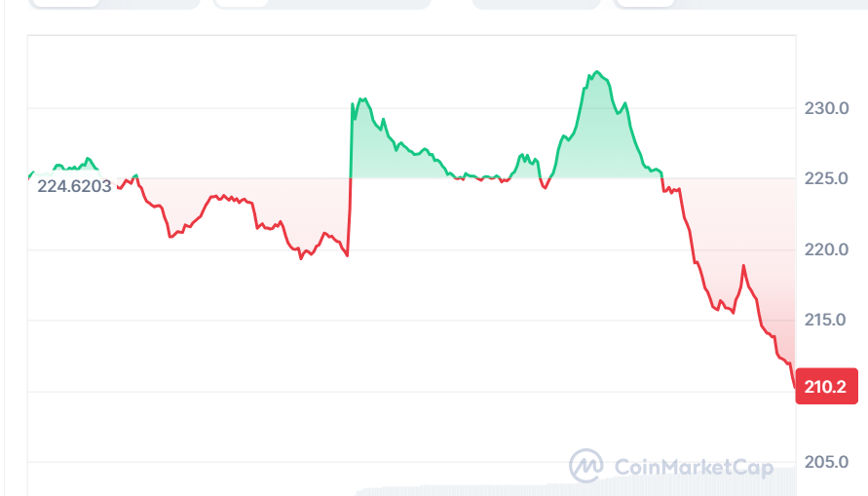This screenshot has height=496, width=868.
Task: Click the small green bump at the chart's start
Action: click(89, 159)
